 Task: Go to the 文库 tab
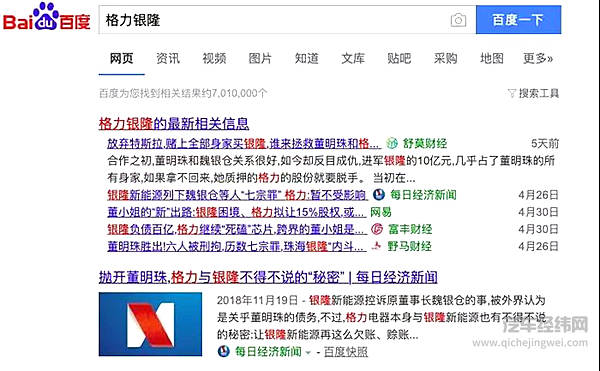coord(353,59)
